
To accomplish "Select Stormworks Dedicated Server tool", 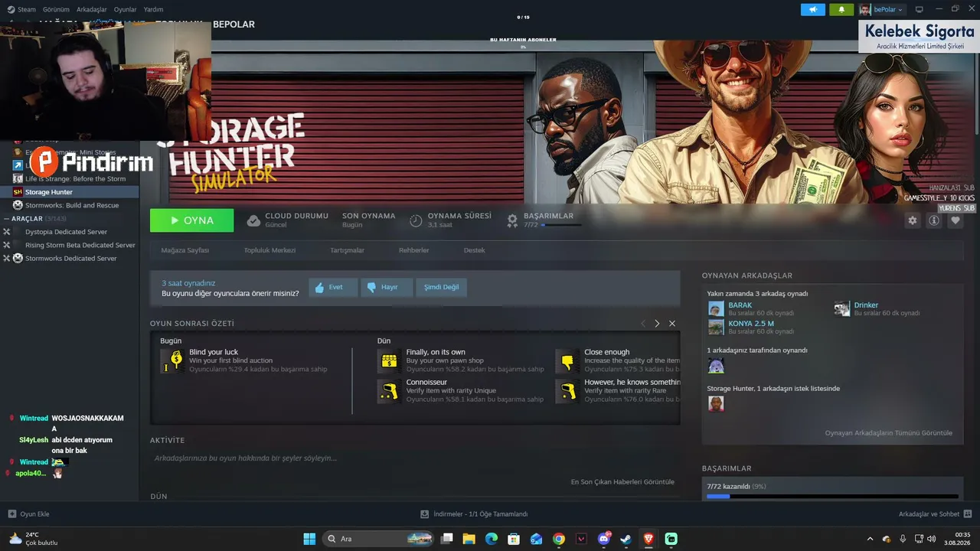I will tap(71, 259).
